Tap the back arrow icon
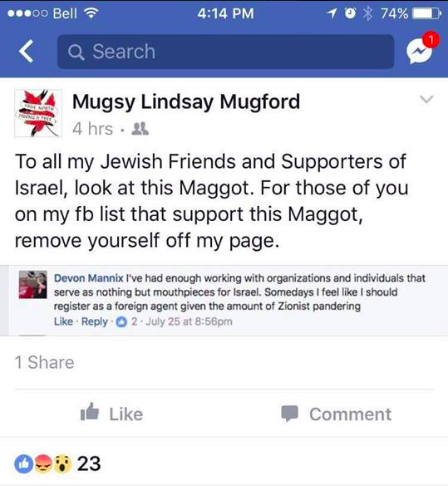Screen dimensions: 448x486 pos(26,51)
